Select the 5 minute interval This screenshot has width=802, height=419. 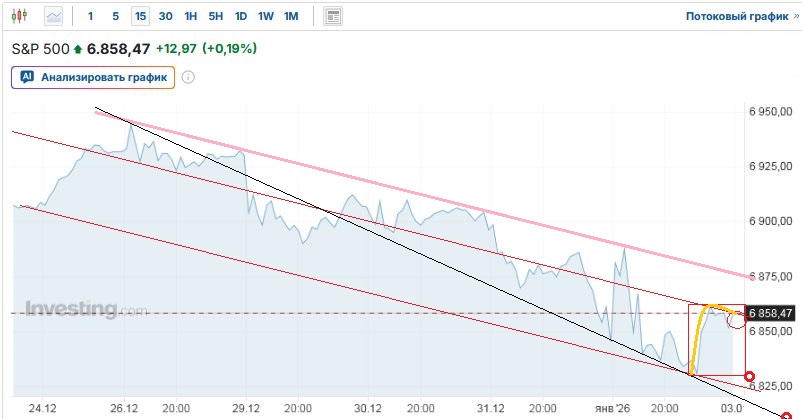click(x=115, y=16)
